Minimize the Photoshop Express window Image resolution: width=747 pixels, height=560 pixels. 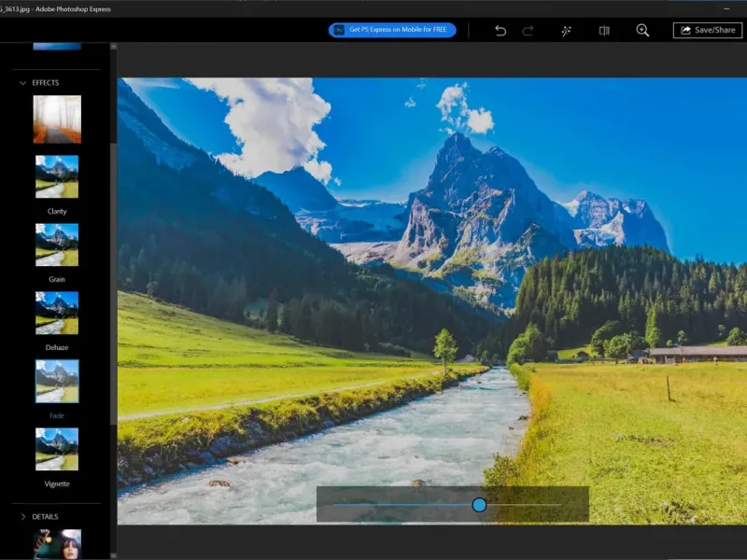click(x=726, y=8)
